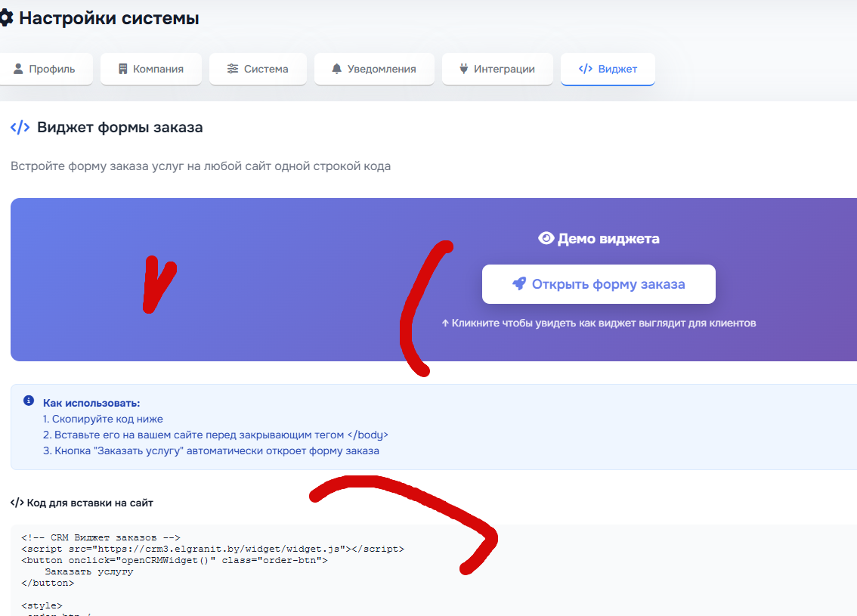
Task: Click the settings gear icon in header
Action: [x=5, y=18]
